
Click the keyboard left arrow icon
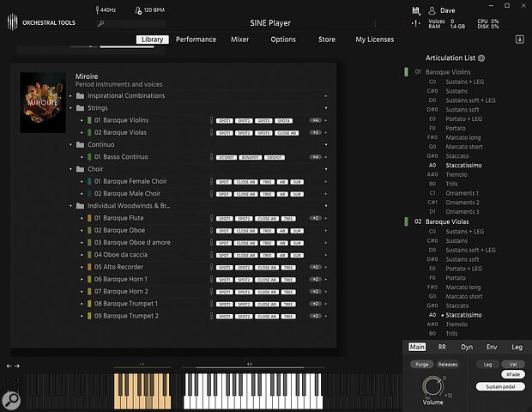(x=9, y=366)
